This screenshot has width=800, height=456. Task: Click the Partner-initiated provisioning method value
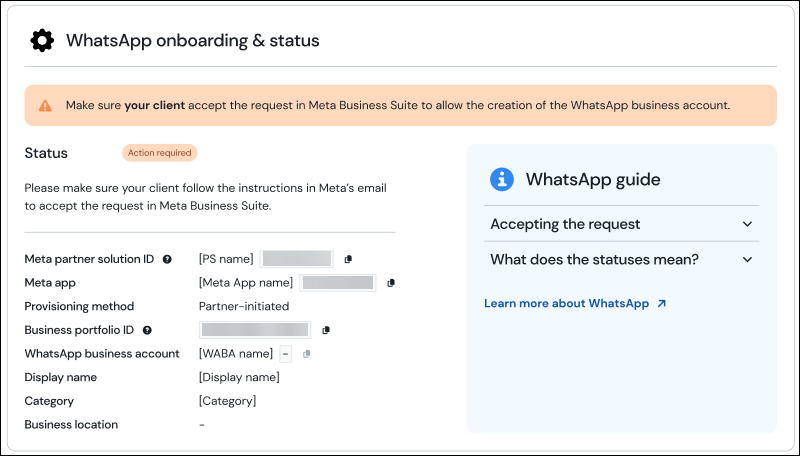(244, 306)
